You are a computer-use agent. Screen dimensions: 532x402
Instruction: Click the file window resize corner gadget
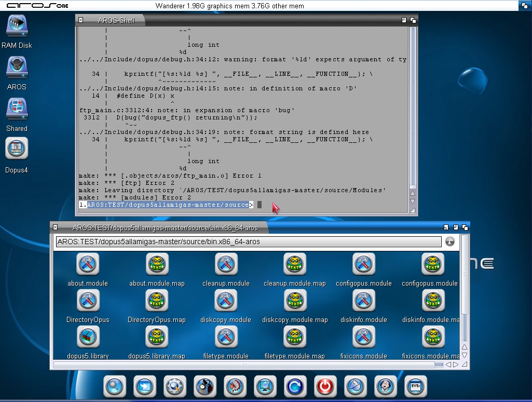click(465, 364)
